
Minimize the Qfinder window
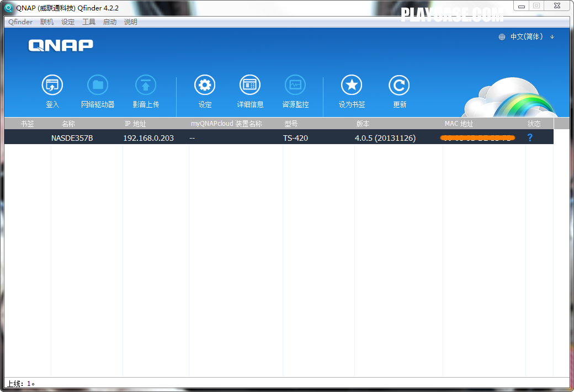pyautogui.click(x=522, y=6)
